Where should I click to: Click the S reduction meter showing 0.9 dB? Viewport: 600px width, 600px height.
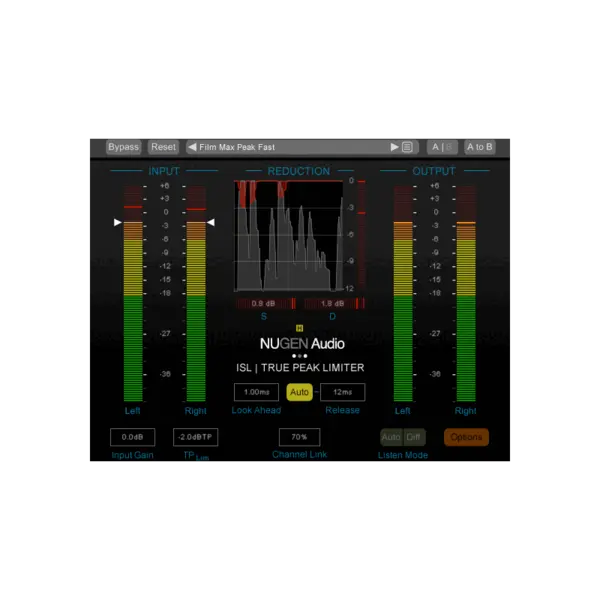tap(266, 303)
